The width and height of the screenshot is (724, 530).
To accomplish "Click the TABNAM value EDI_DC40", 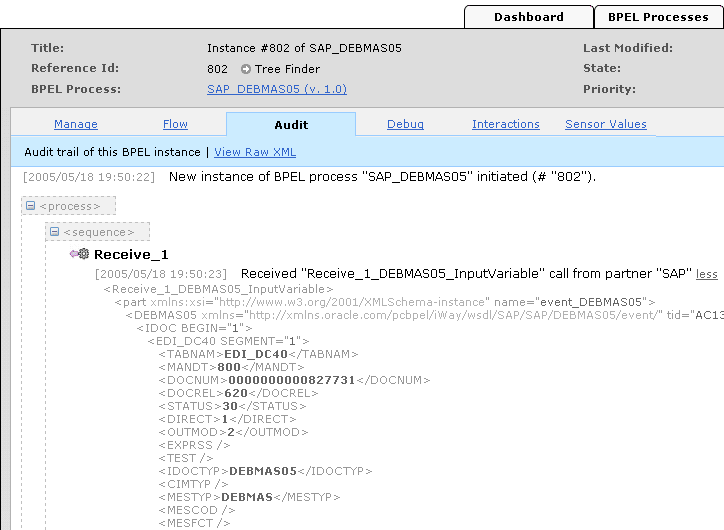I will tap(256, 354).
